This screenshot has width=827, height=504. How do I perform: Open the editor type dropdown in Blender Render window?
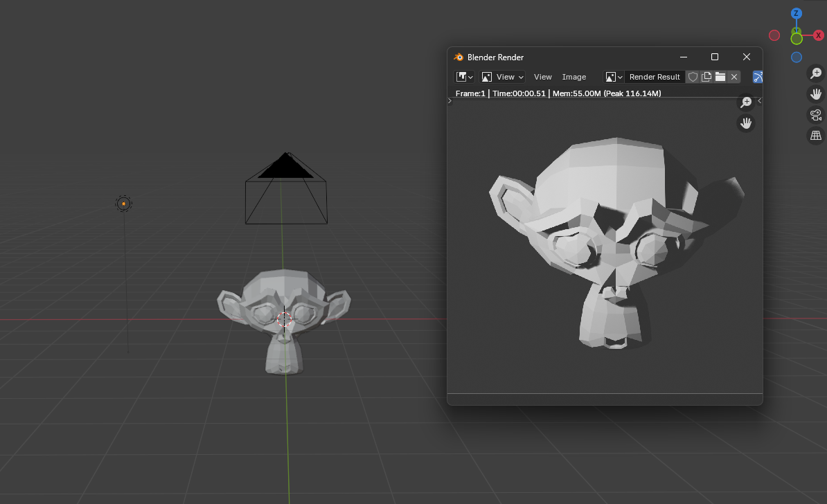tap(464, 77)
